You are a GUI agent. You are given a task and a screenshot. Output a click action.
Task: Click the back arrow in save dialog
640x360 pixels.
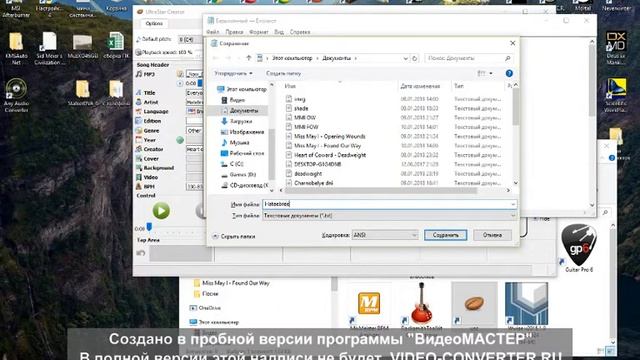216,58
